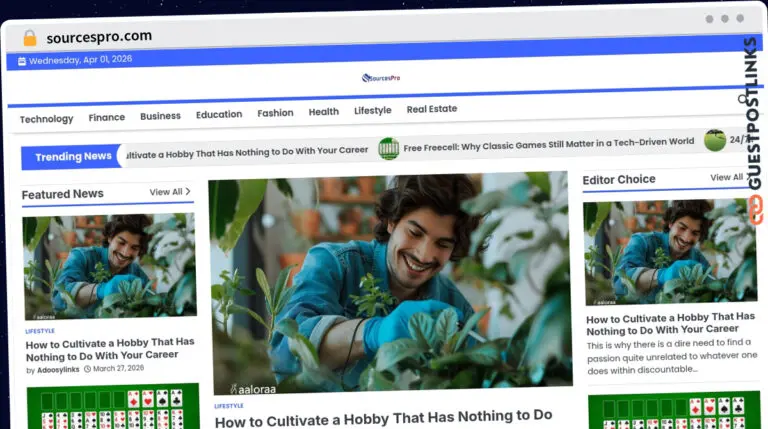768x429 pixels.
Task: Click View All under Featured News
Action: 166,192
